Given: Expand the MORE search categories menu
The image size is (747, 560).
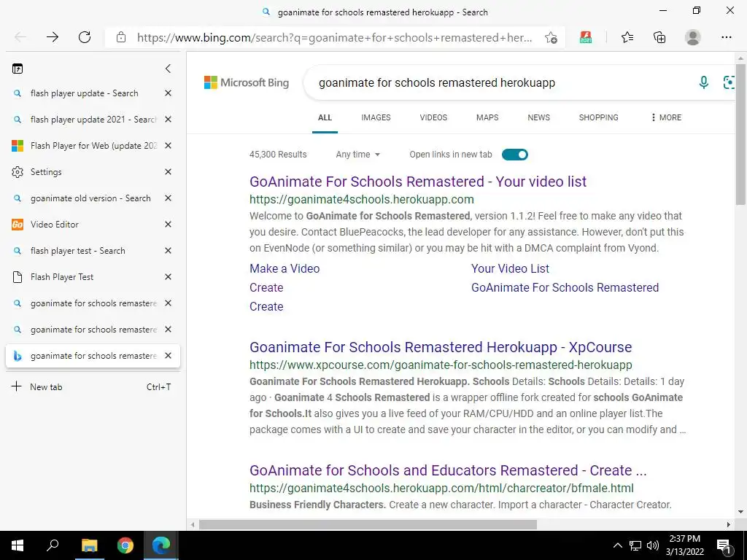Looking at the screenshot, I should (666, 117).
